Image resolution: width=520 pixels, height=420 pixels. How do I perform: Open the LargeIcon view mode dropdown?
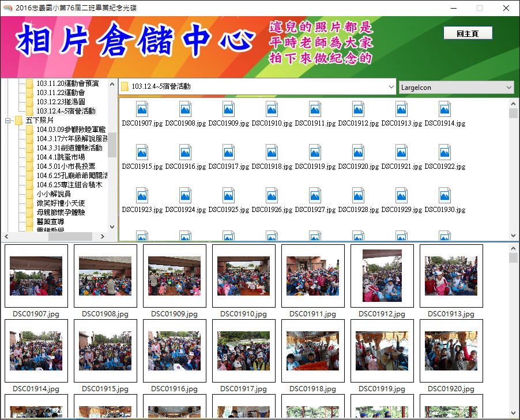coord(456,88)
